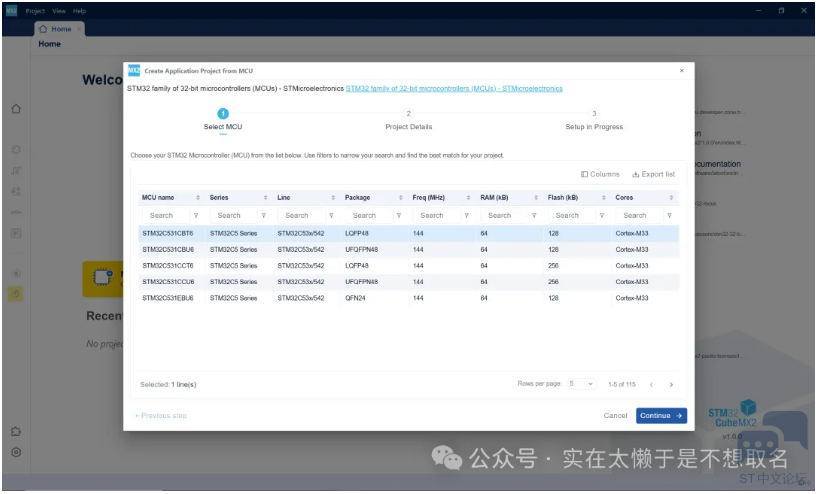Sort by Freq (MHz) column arrows
The image size is (816, 494).
click(x=468, y=198)
